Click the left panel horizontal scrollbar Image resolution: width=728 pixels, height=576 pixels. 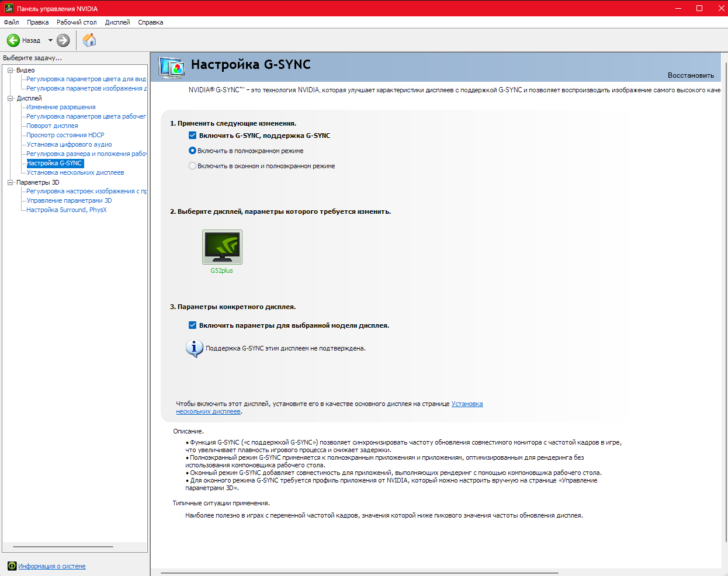[x=63, y=547]
